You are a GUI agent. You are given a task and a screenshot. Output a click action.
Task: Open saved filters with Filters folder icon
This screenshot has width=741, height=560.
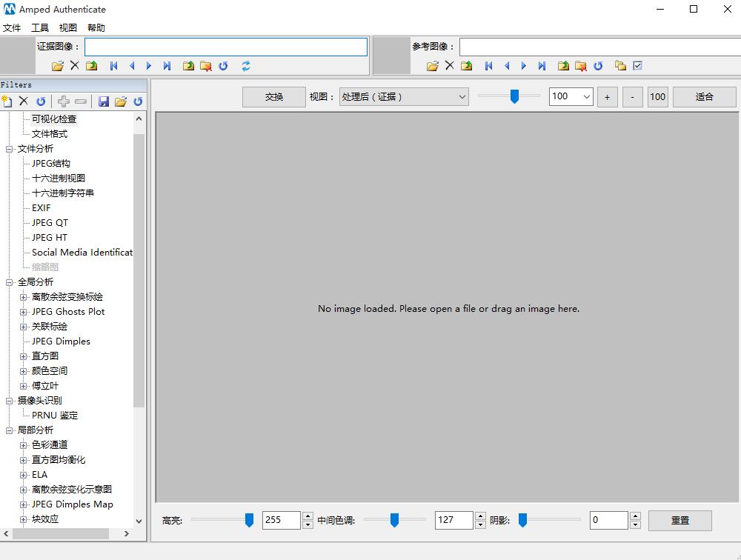pos(121,101)
